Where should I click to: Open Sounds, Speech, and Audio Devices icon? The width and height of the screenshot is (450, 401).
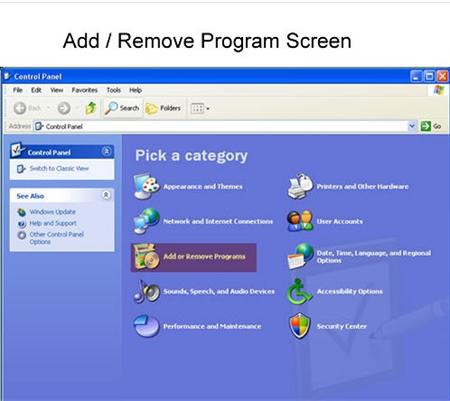click(x=147, y=291)
